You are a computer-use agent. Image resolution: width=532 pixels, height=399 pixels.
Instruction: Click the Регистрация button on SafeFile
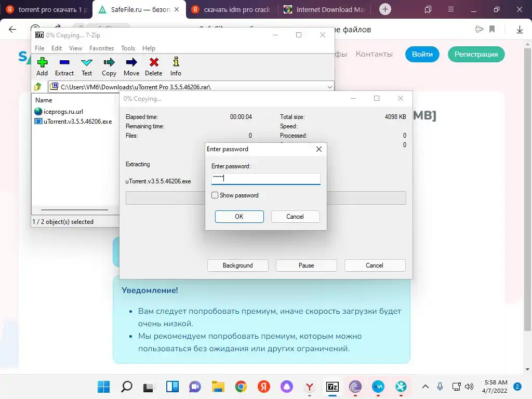tap(476, 54)
